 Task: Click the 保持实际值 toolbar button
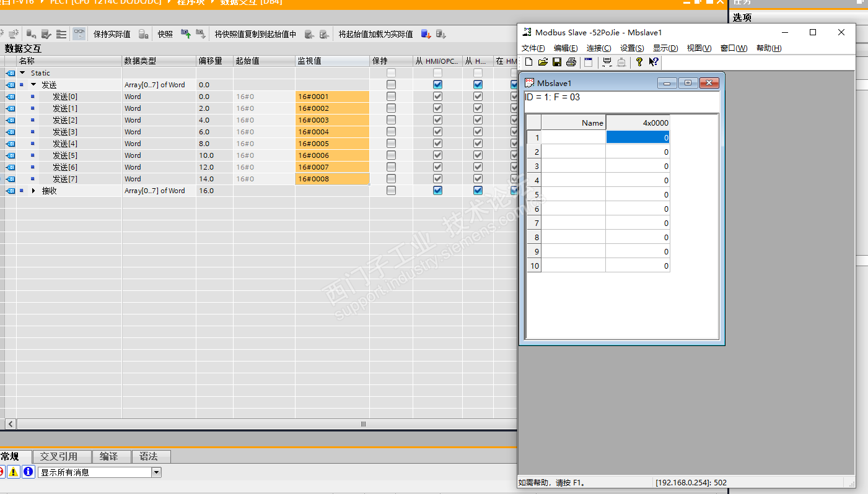[112, 34]
